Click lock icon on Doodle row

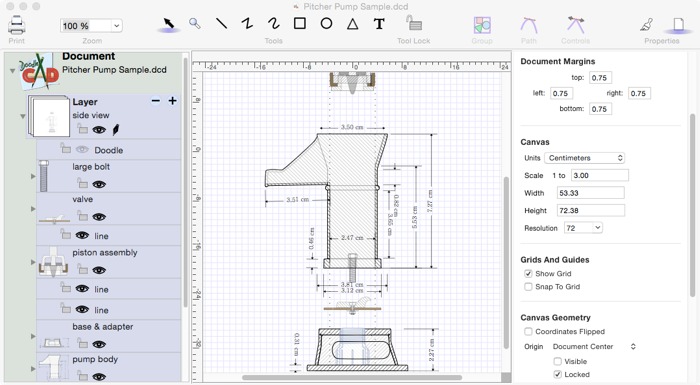pos(66,148)
